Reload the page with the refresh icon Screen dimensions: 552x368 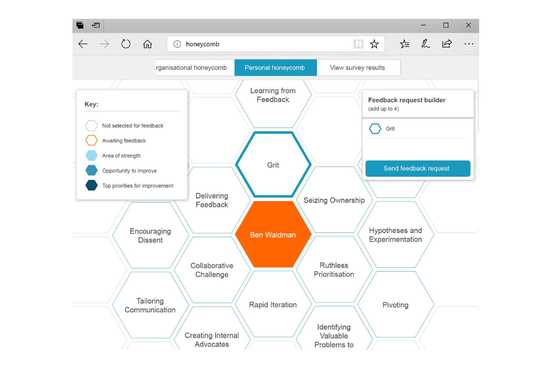[x=126, y=44]
